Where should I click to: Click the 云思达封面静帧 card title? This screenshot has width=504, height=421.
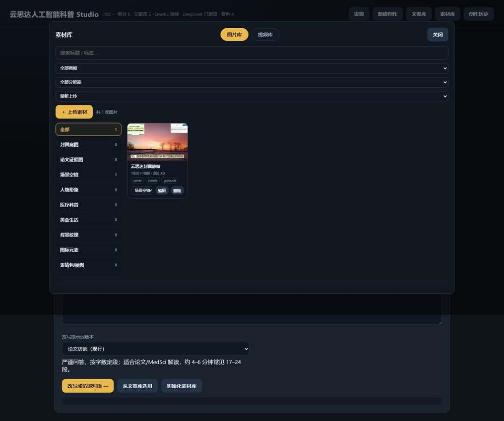point(146,166)
